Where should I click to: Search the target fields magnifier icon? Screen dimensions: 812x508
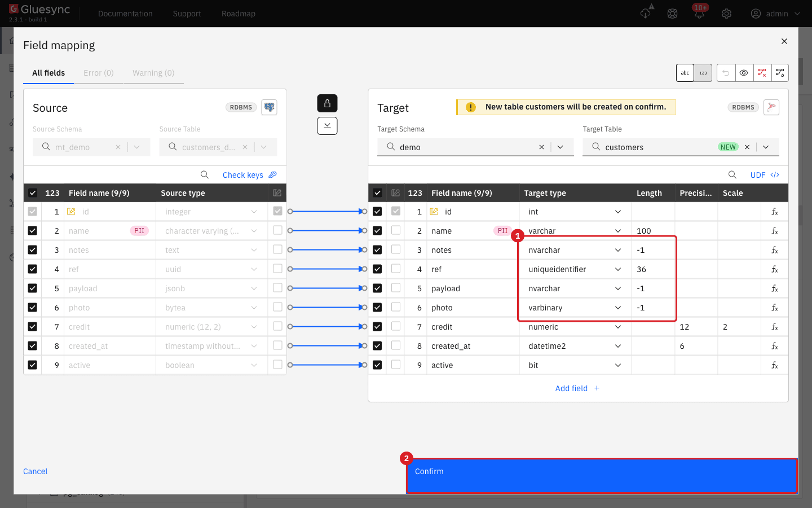pos(732,175)
